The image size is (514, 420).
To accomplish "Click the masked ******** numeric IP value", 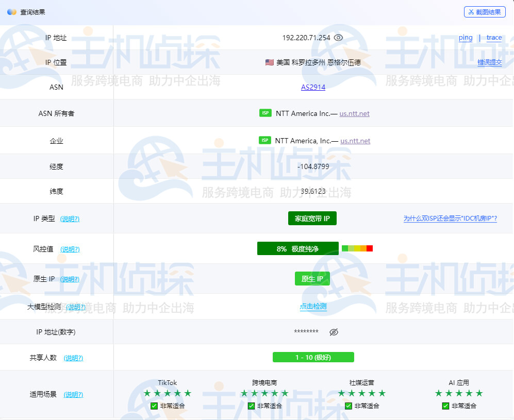I will click(x=306, y=331).
